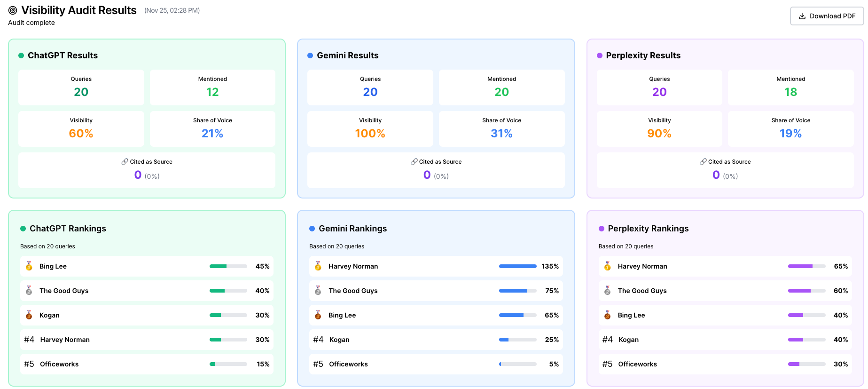Click The Good Guys 60% value in Perplexity Rankings
The height and width of the screenshot is (389, 868).
(x=841, y=291)
